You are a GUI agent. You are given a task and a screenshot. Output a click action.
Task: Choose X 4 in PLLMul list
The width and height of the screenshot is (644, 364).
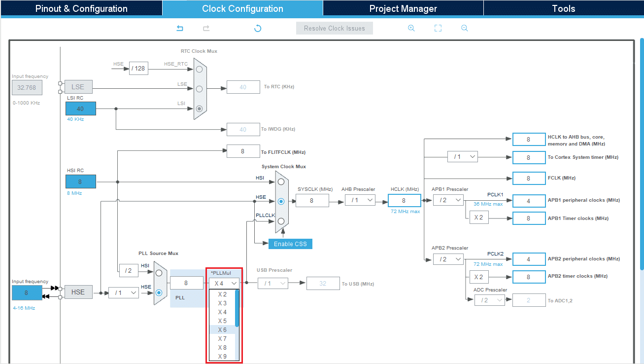click(x=222, y=312)
